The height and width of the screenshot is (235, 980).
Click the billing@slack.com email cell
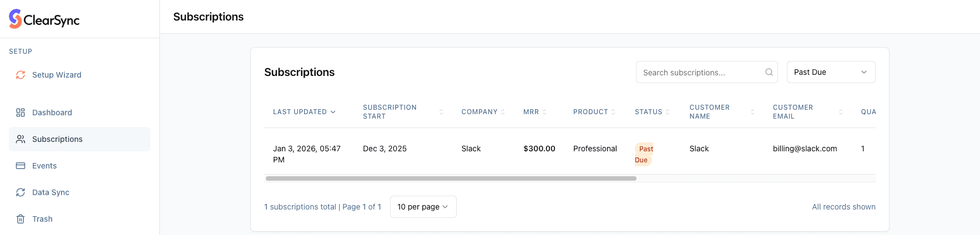click(x=805, y=149)
